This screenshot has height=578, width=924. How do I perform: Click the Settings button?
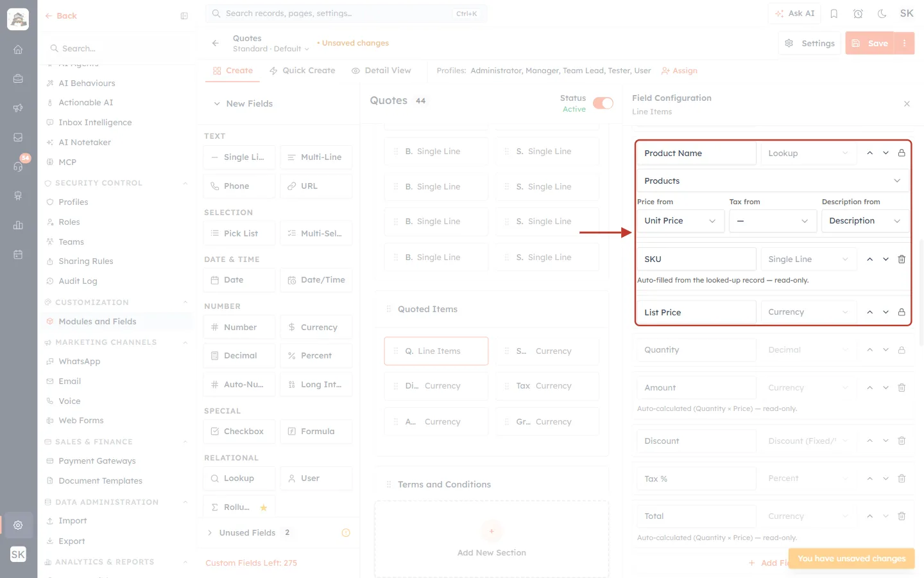810,43
